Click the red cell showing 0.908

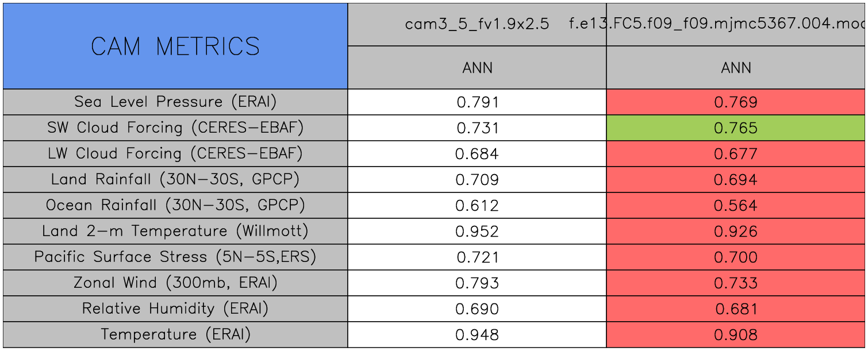pyautogui.click(x=736, y=335)
